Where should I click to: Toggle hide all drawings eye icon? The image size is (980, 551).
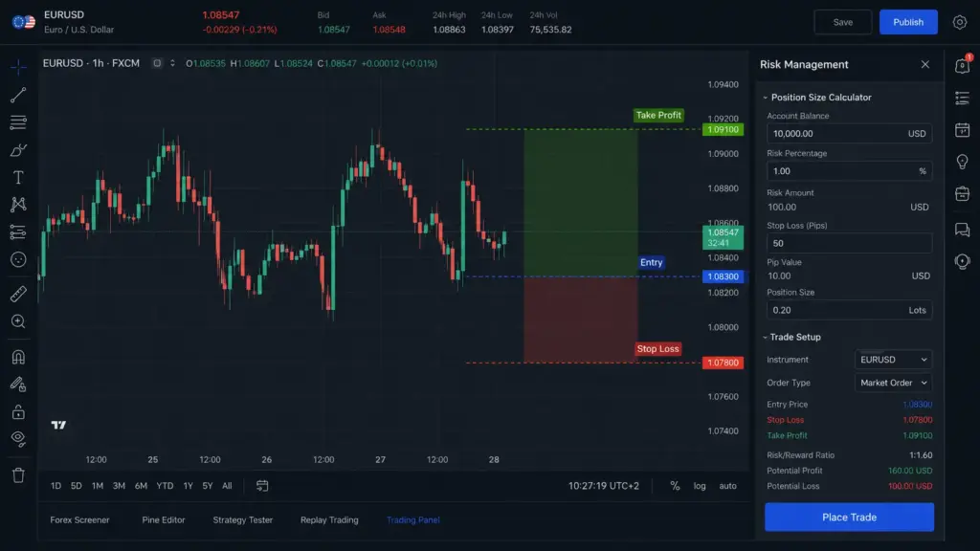coord(18,438)
